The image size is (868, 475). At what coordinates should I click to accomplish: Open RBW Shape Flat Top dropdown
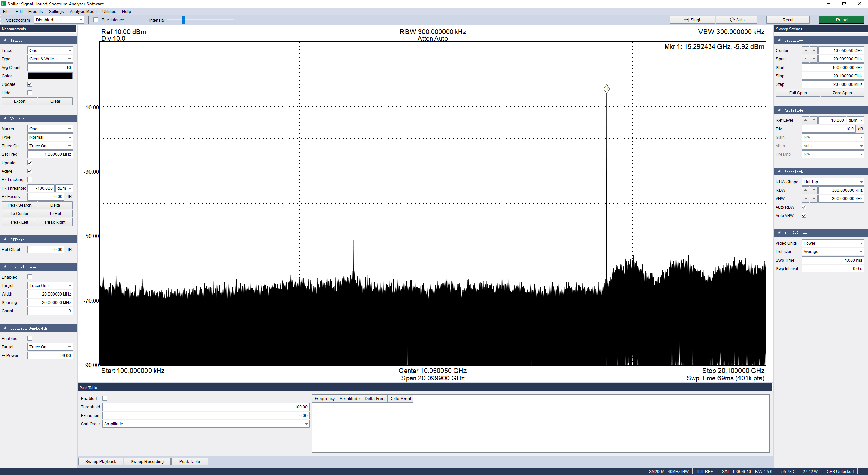tap(832, 182)
